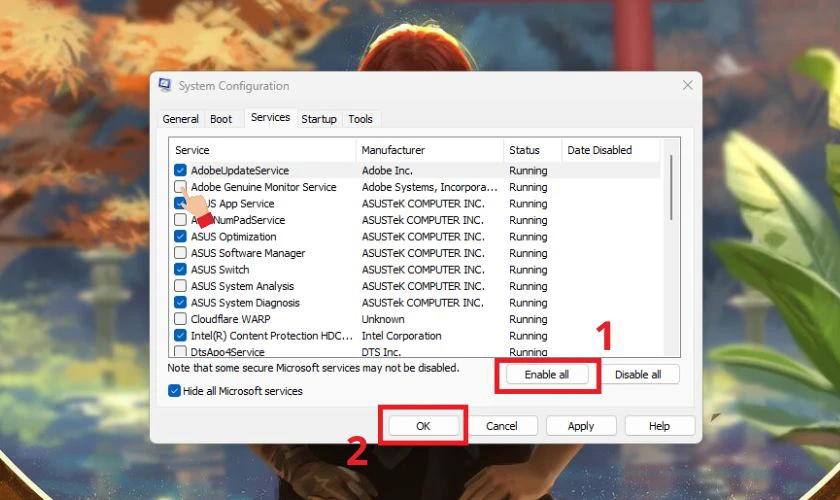Close the System Configuration dialog
The height and width of the screenshot is (500, 840).
click(x=687, y=85)
